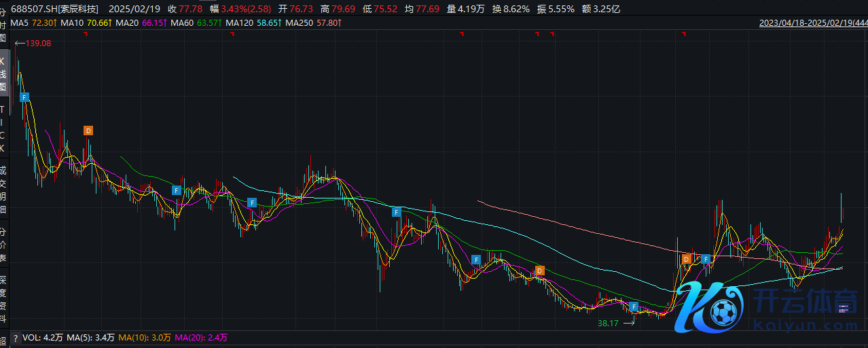Click the small purple bars icon at bottom right
The width and height of the screenshot is (868, 348).
(x=844, y=309)
